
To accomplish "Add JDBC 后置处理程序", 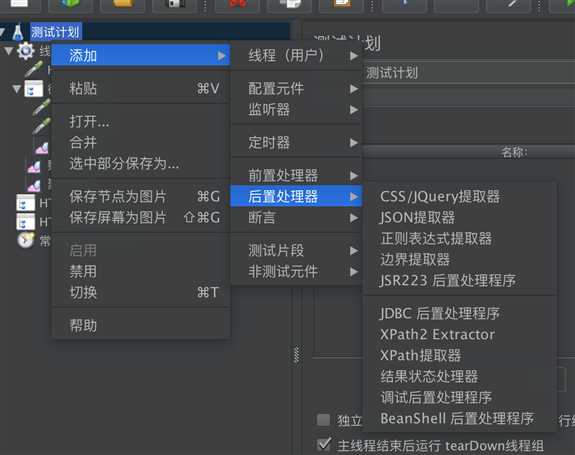I will tap(460, 313).
